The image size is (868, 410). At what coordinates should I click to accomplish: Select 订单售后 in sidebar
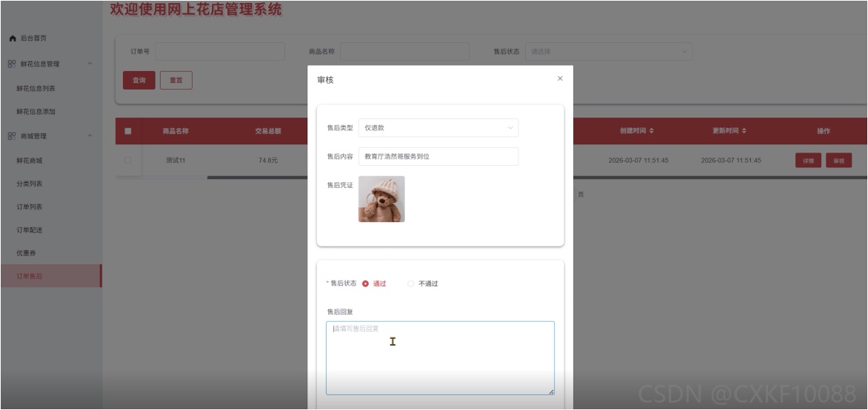pos(51,276)
